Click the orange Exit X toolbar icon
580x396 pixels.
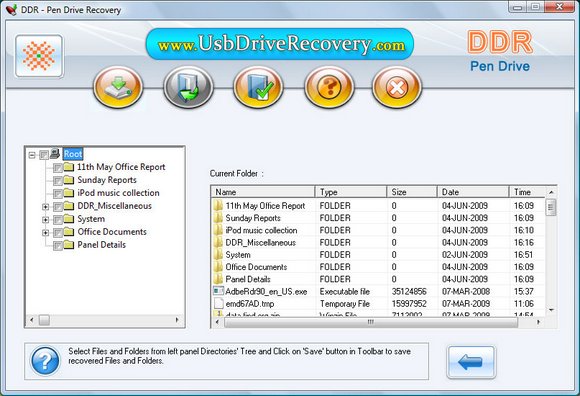[x=397, y=87]
